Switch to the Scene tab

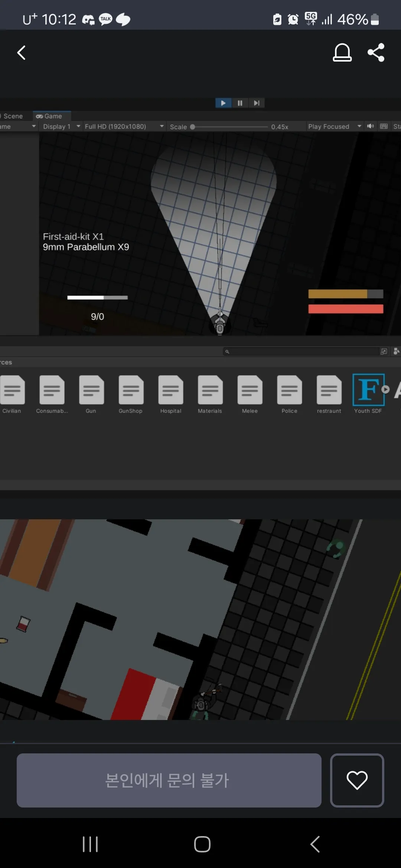12,116
